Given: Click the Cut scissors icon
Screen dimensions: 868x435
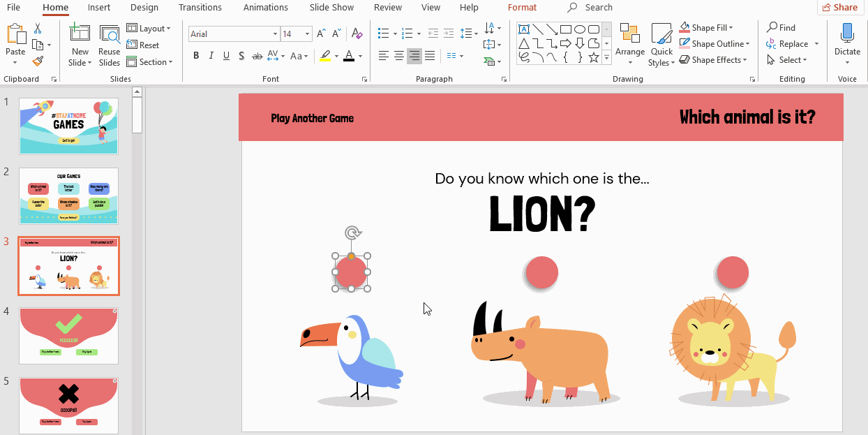Looking at the screenshot, I should (38, 29).
